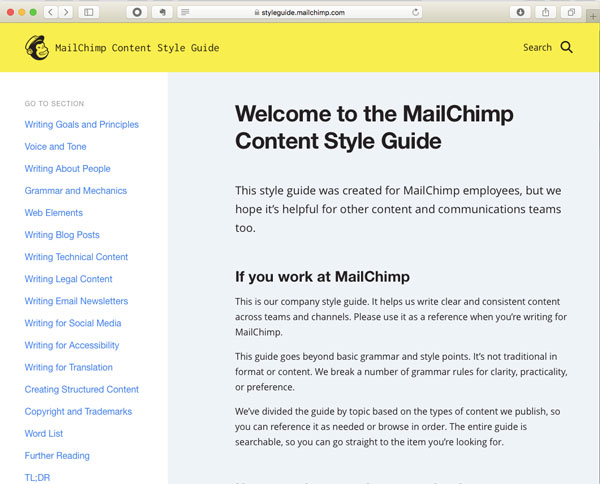Open Reader view icon in address bar
The width and height of the screenshot is (600, 484).
(x=185, y=12)
